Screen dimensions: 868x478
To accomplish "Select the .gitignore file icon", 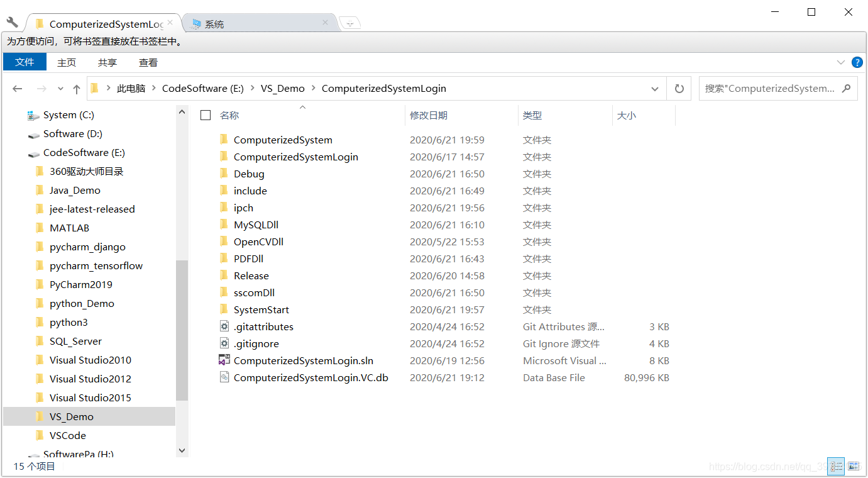I will tap(224, 343).
